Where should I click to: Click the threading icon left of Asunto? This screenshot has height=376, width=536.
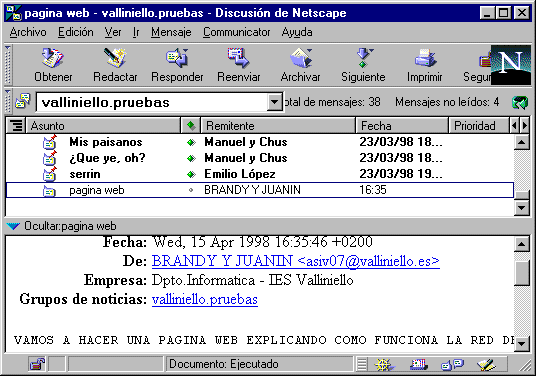click(16, 125)
